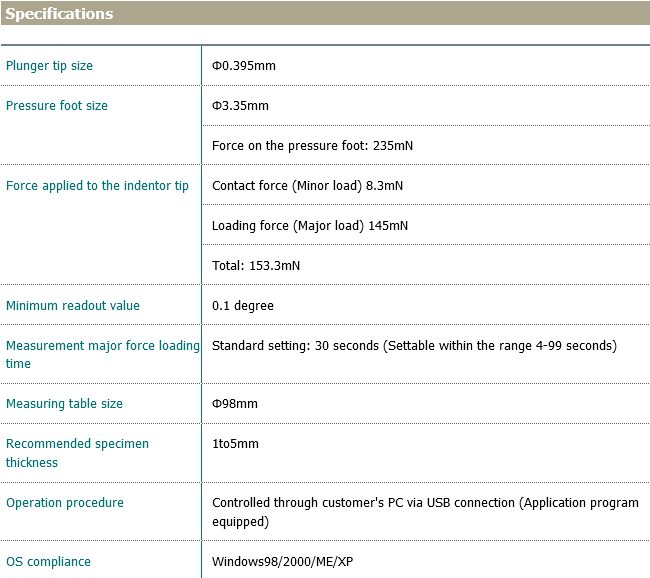Click the 235mN pressure foot force row
The height and width of the screenshot is (578, 650).
(312, 146)
